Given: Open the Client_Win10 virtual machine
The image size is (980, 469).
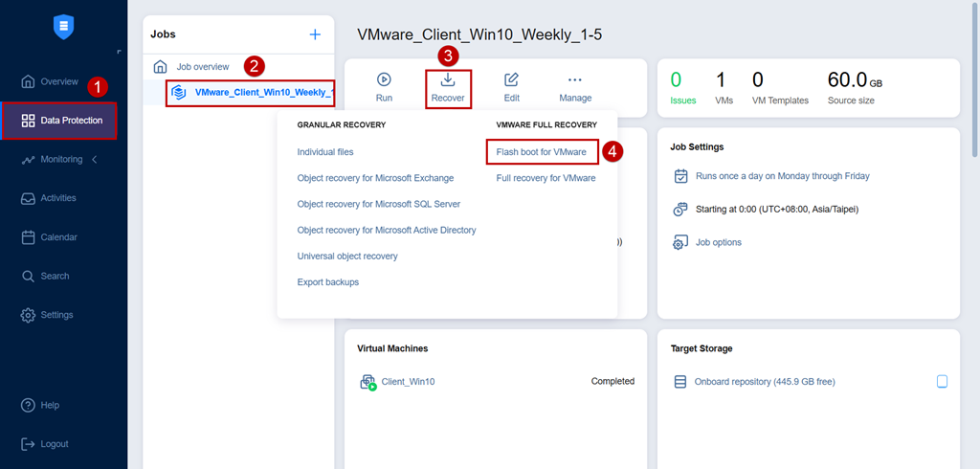Looking at the screenshot, I should point(408,382).
